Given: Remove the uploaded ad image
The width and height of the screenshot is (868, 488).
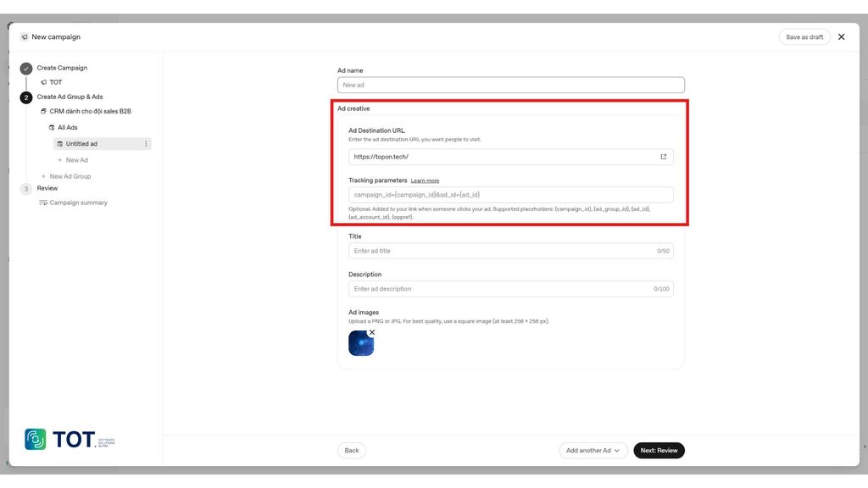Looking at the screenshot, I should pyautogui.click(x=372, y=332).
